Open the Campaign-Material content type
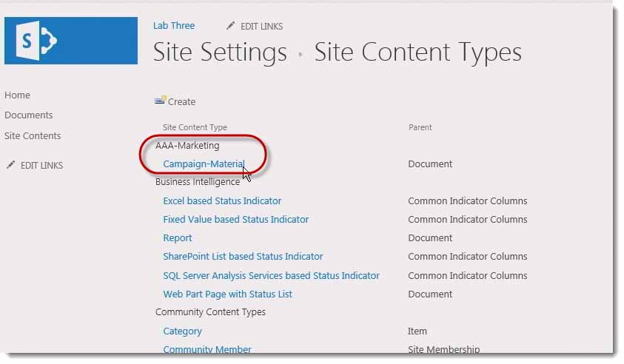Image resolution: width=624 pixels, height=364 pixels. point(204,164)
